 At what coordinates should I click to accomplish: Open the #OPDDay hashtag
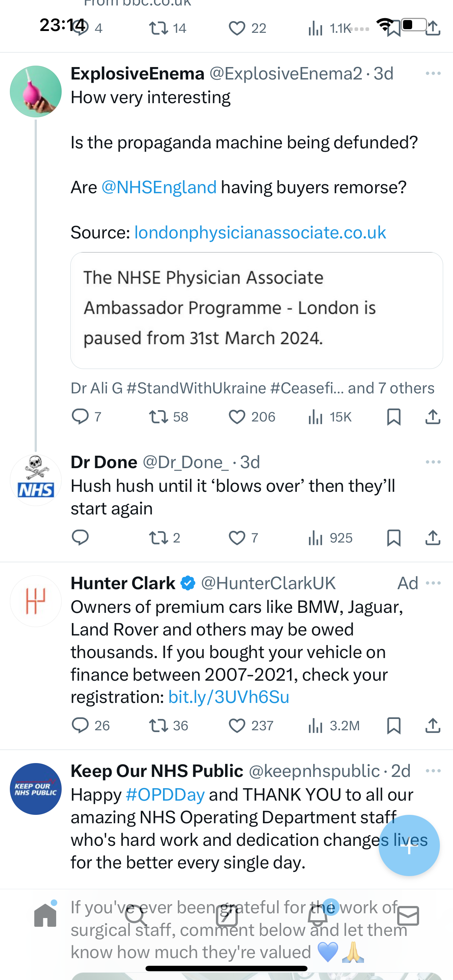coord(165,795)
